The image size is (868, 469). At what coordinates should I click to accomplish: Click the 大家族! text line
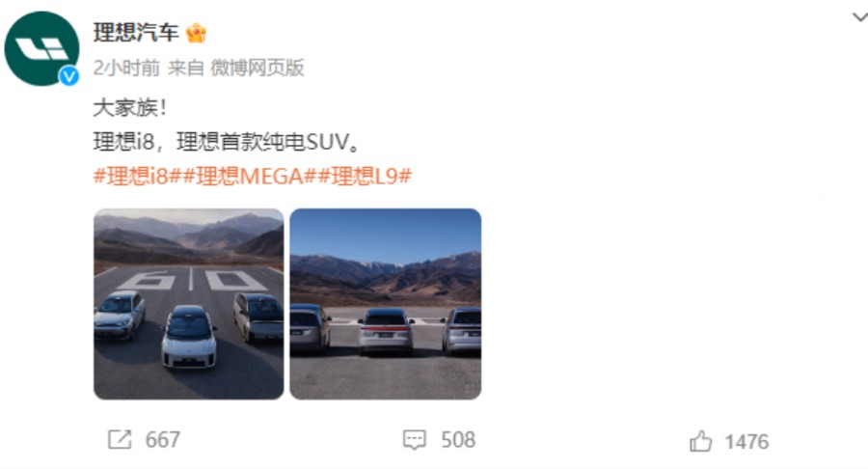pyautogui.click(x=130, y=108)
